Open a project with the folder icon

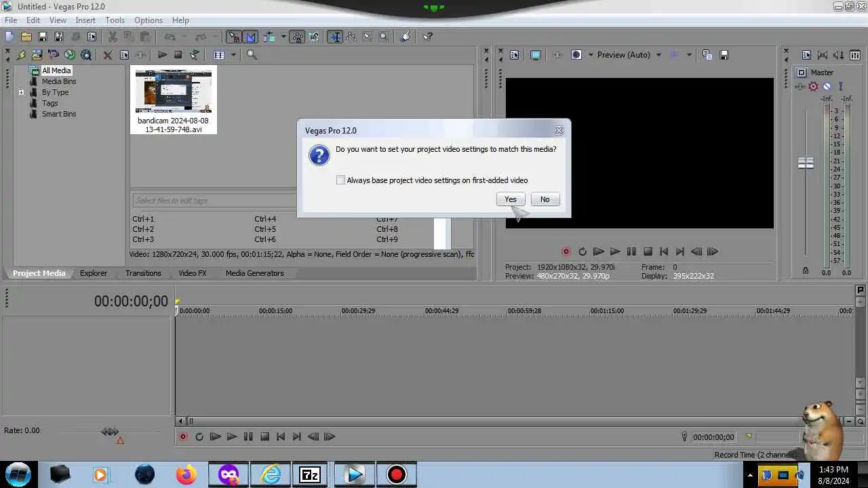[26, 37]
